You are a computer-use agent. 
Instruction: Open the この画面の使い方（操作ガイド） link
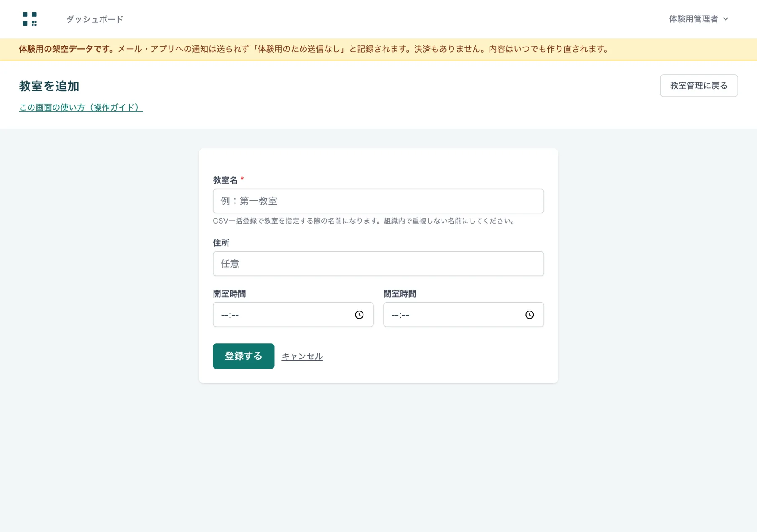(x=81, y=108)
